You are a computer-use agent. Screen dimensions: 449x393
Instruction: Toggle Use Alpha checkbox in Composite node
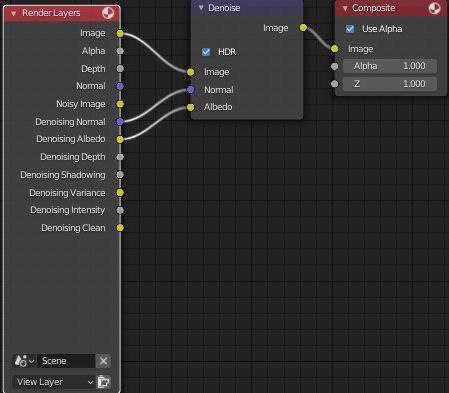(350, 29)
